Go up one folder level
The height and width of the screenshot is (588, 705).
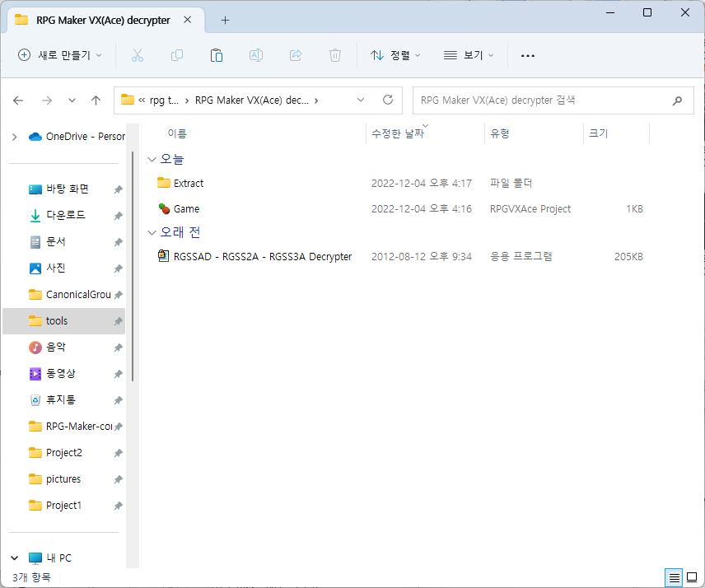click(x=96, y=100)
